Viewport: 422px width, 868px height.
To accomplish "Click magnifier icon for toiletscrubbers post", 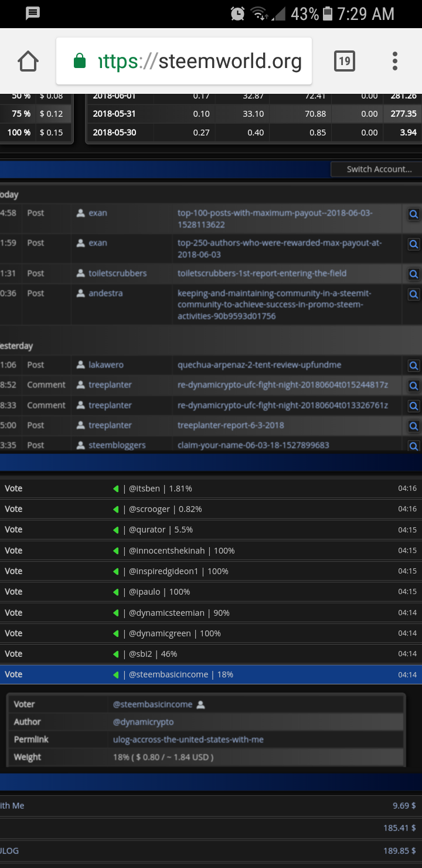I will pos(414,274).
